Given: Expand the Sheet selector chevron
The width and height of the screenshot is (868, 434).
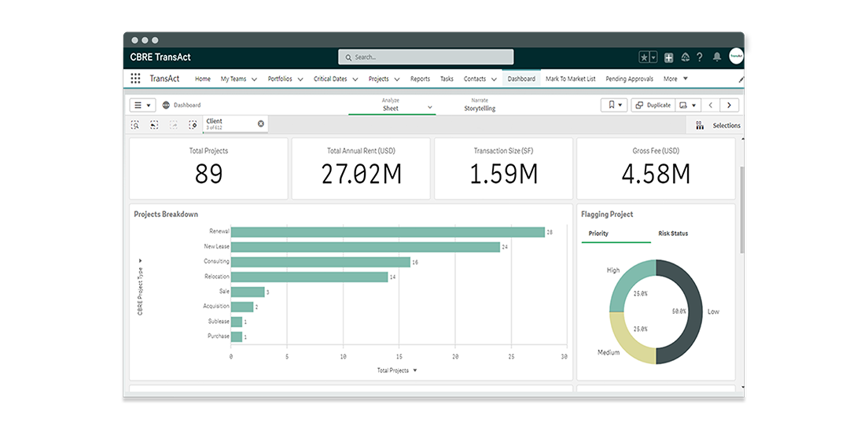Looking at the screenshot, I should point(430,107).
